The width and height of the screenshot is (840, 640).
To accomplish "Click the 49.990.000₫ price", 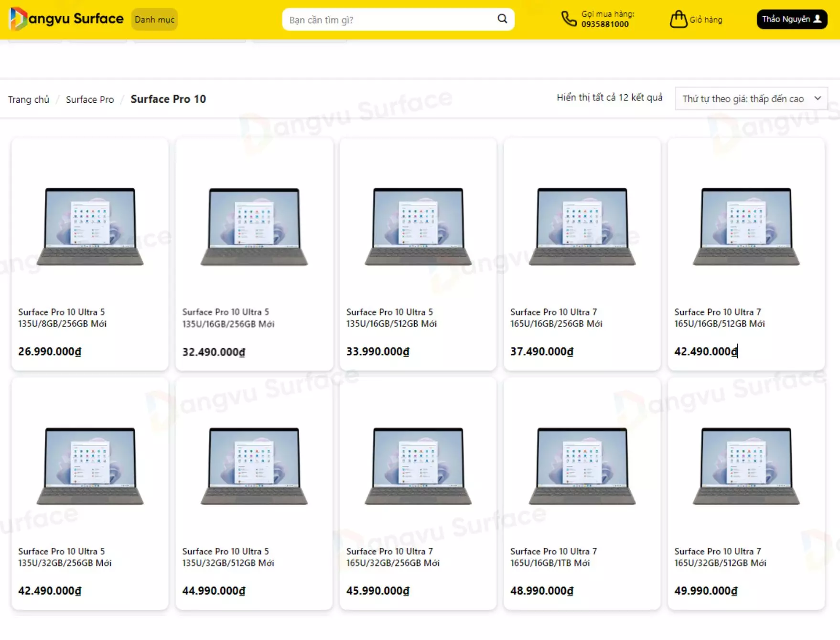I will coord(706,591).
